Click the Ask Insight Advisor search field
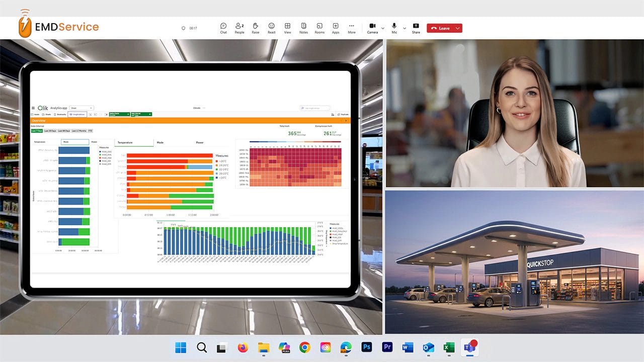This screenshot has width=644, height=362. [315, 108]
